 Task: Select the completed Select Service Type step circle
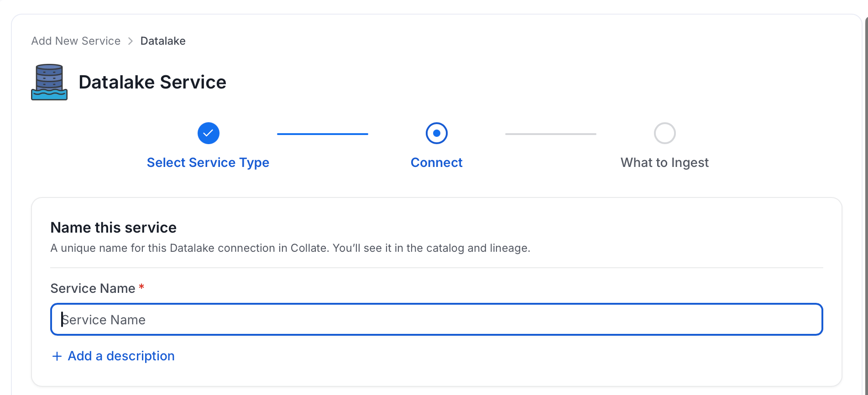coord(209,133)
